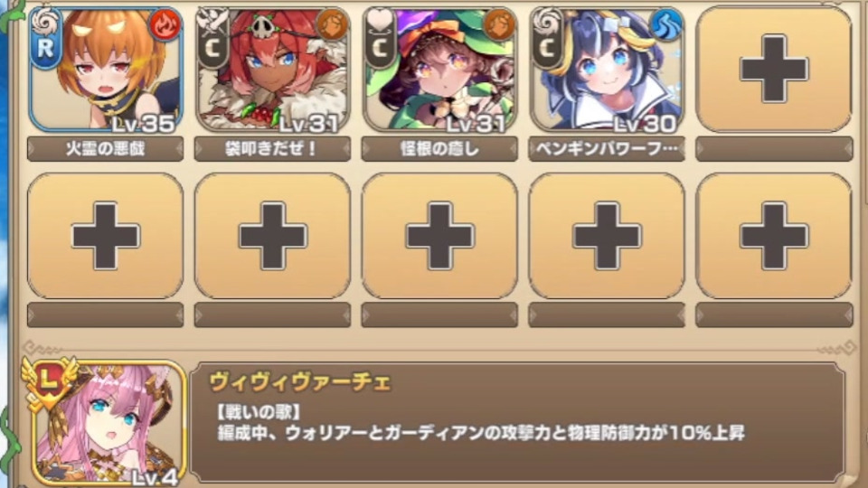The height and width of the screenshot is (488, 868).
Task: Select the Lv31 red-haired skull character card
Action: pyautogui.click(x=272, y=70)
